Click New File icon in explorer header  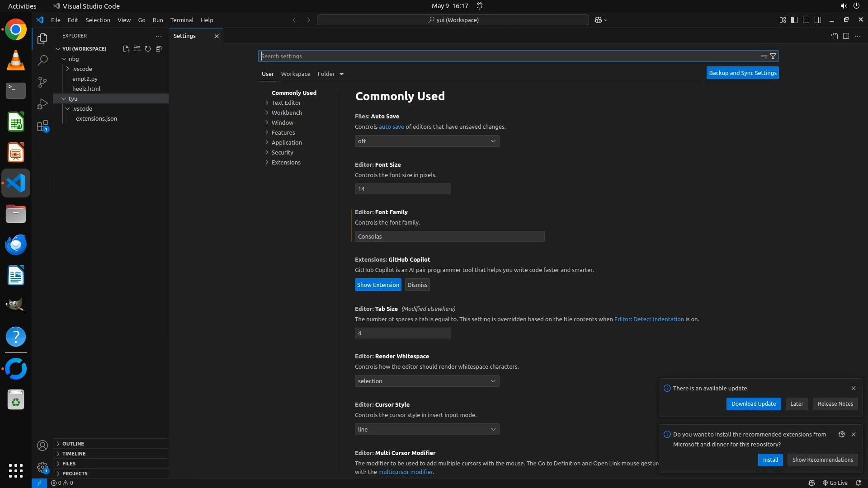[x=126, y=49]
